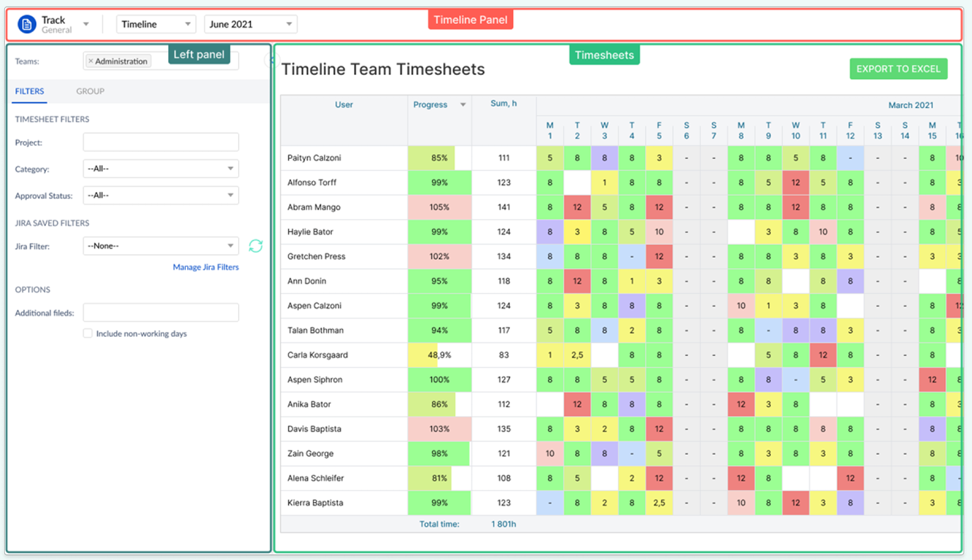The height and width of the screenshot is (560, 972).
Task: Select user Carla Korsgaard
Action: point(318,355)
